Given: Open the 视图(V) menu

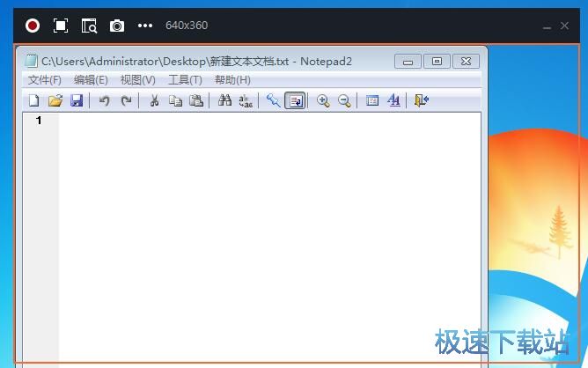Looking at the screenshot, I should click(137, 80).
